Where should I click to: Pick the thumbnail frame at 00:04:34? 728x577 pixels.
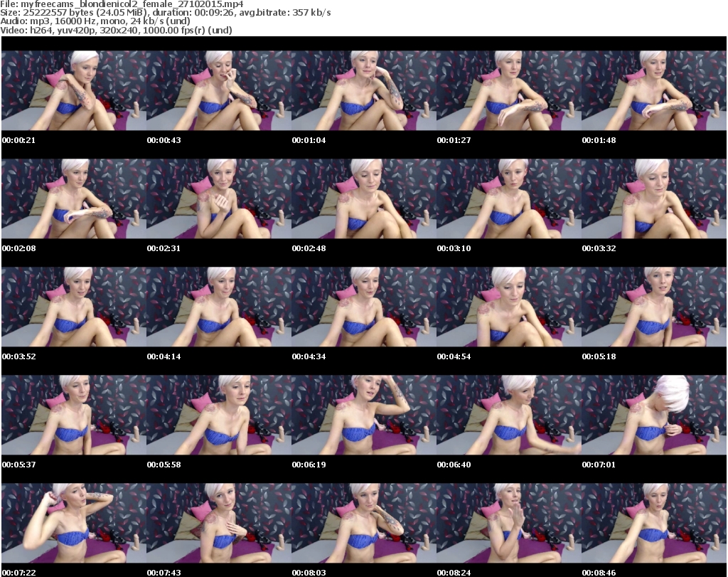click(x=364, y=307)
